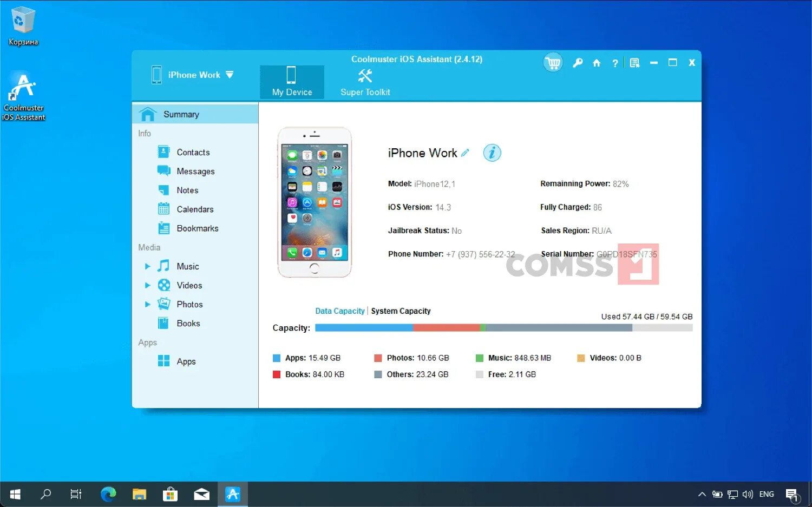Switch to the Super Toolkit tab
812x507 pixels.
[365, 82]
